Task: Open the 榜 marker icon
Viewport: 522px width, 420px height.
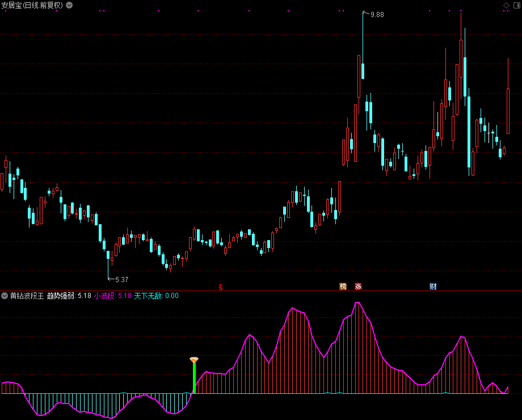Action: pos(343,287)
